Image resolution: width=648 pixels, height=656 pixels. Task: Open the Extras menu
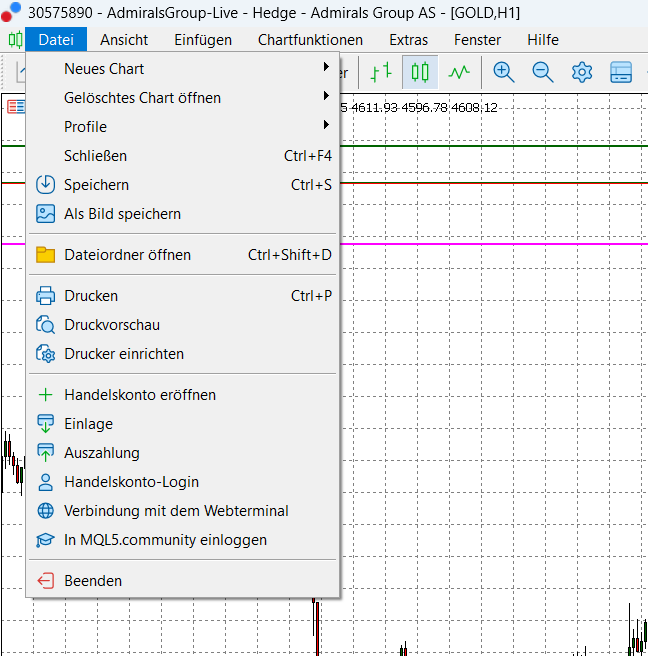408,40
